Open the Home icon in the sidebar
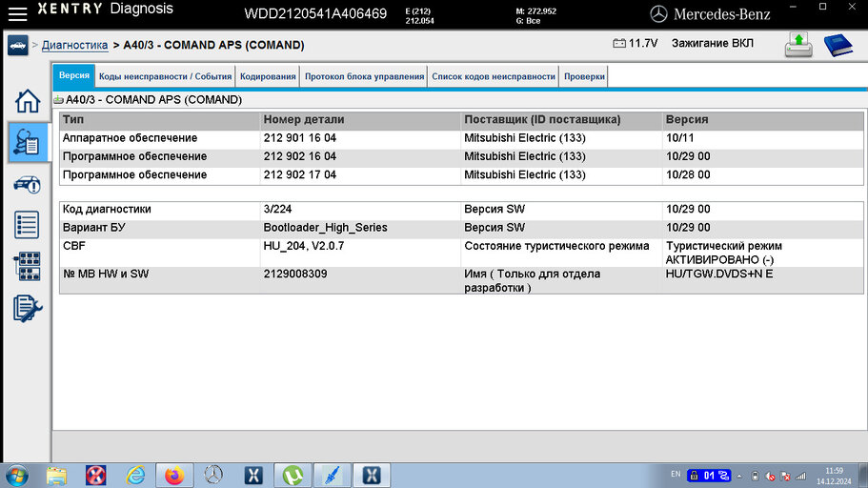The height and width of the screenshot is (488, 868). pyautogui.click(x=28, y=101)
